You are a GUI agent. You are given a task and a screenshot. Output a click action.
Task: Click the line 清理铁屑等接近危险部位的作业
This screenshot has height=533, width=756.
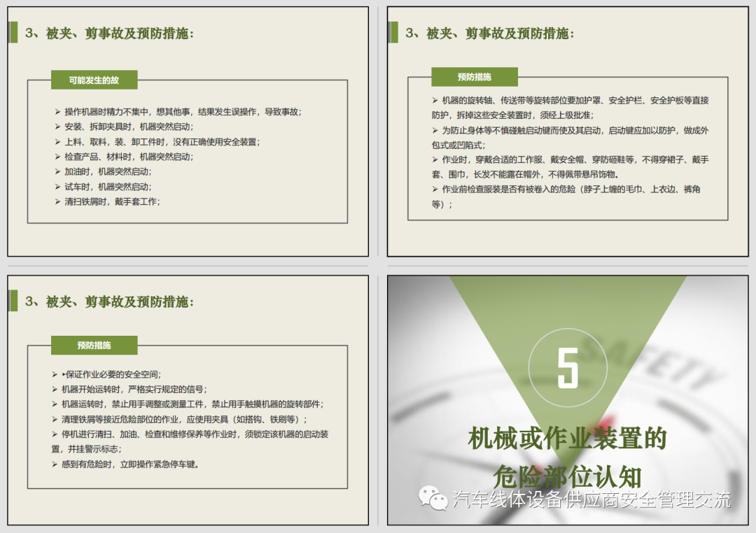(179, 419)
